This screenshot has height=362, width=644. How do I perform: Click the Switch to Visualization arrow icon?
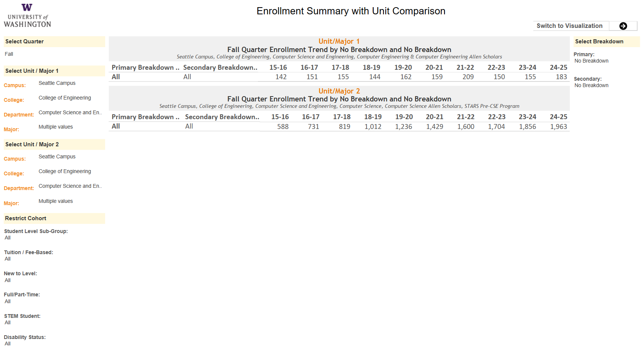pyautogui.click(x=623, y=26)
